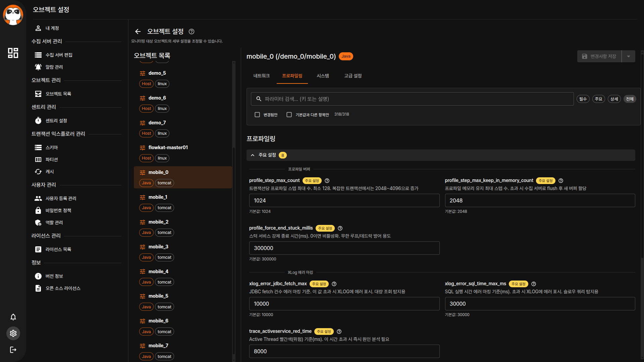
Task: Switch to the 네트워크 tab
Action: pyautogui.click(x=261, y=76)
